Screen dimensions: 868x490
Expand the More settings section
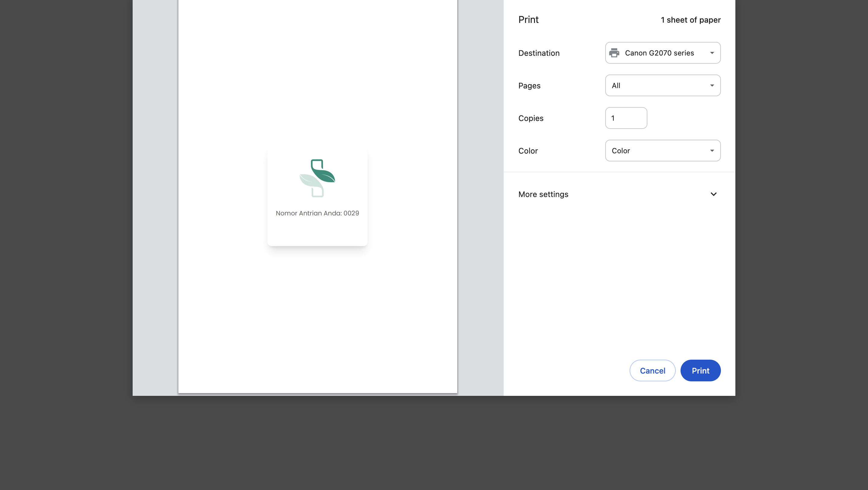coord(543,194)
